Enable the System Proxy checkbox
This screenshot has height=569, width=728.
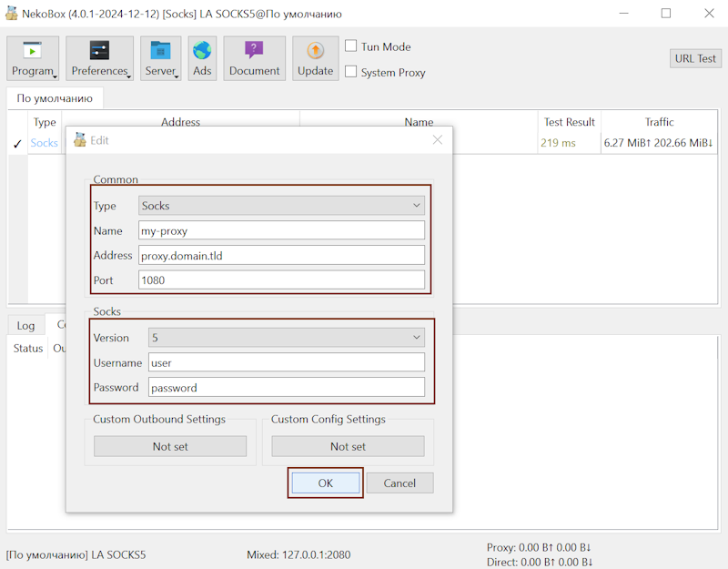pos(351,72)
